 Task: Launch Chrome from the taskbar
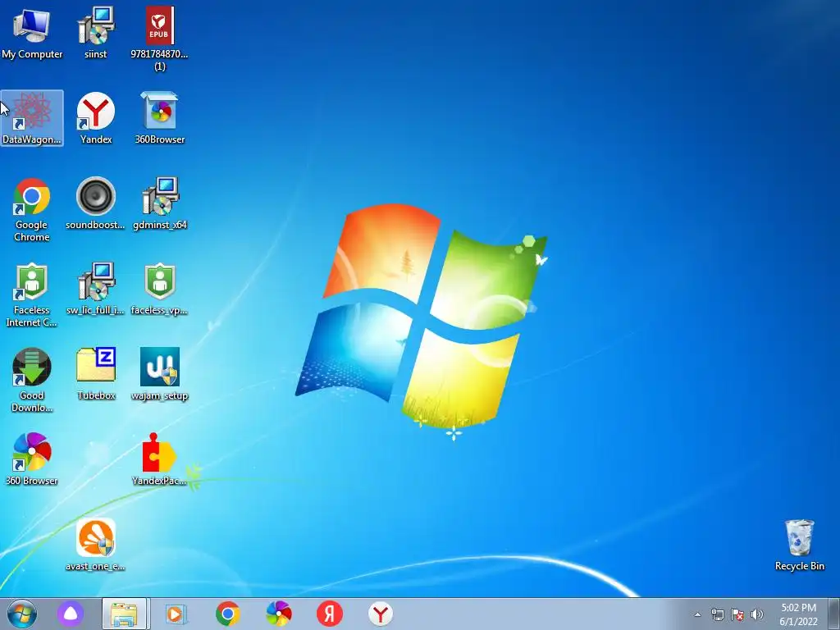click(228, 614)
